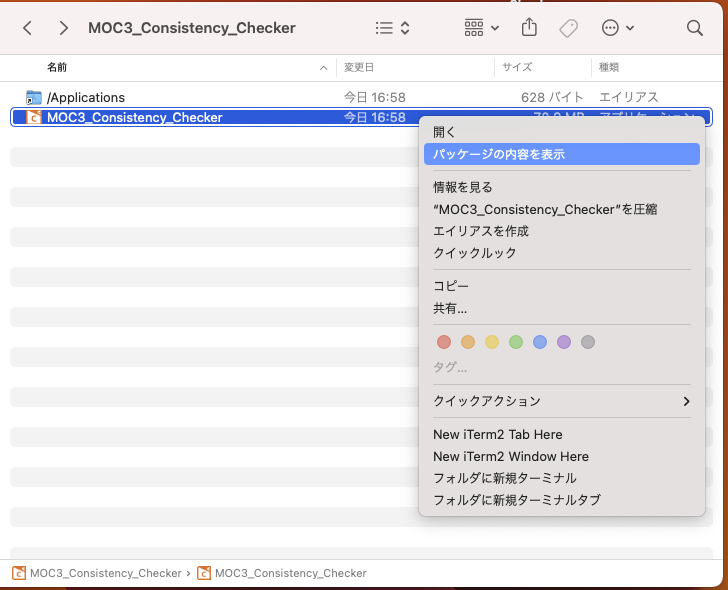Apply the orange tag color
Image resolution: width=728 pixels, height=590 pixels.
coord(468,342)
